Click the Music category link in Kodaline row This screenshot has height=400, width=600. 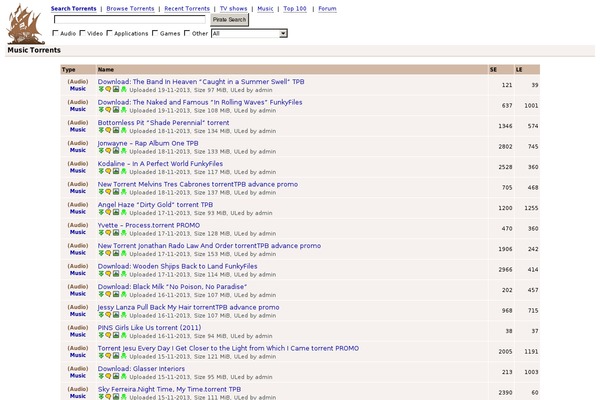(78, 171)
